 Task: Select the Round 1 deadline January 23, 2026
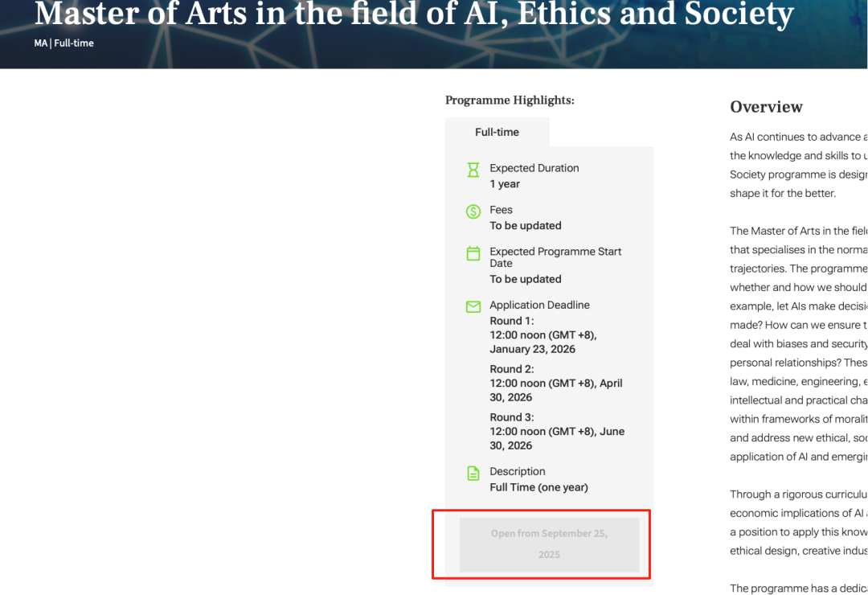pyautogui.click(x=543, y=342)
